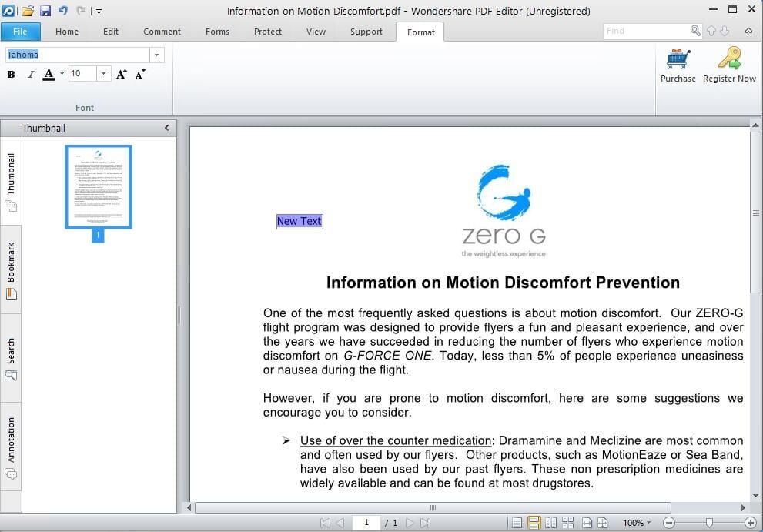Click the Use of over the counter medication link
The image size is (763, 532).
tap(396, 440)
